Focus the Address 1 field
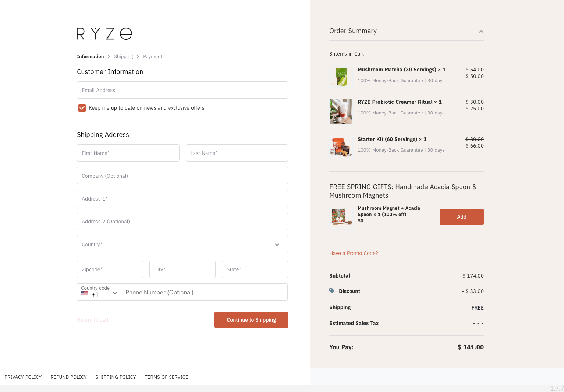The image size is (564, 392). 182,198
